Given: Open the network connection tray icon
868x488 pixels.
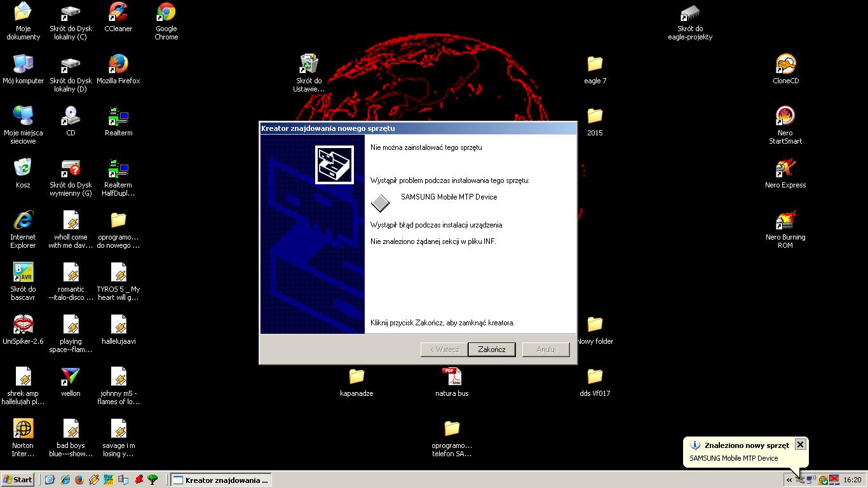Looking at the screenshot, I should click(x=811, y=480).
